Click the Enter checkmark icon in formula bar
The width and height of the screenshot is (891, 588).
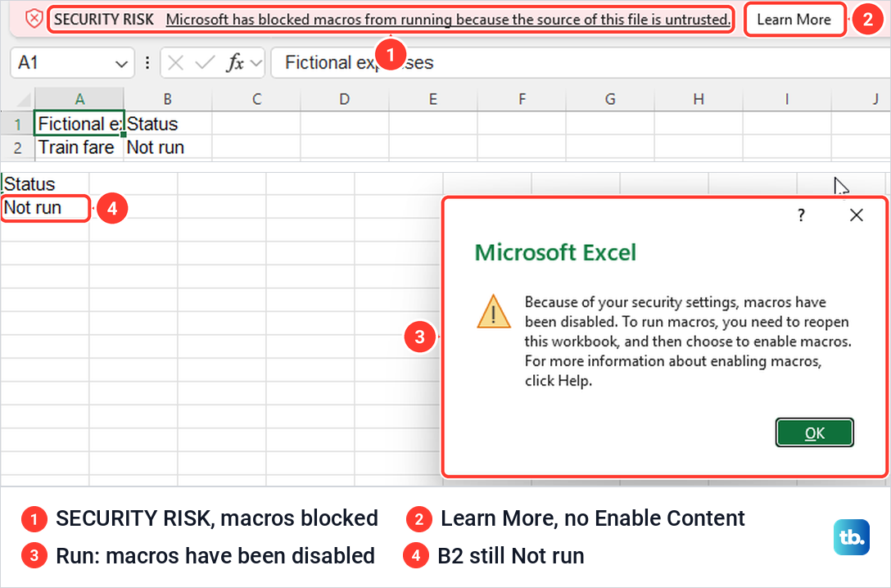pos(204,62)
